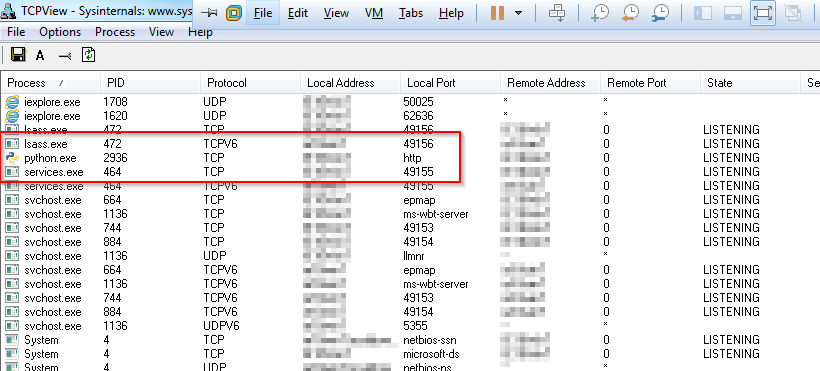This screenshot has height=371, width=820.
Task: Open the VMware VM menu
Action: [374, 13]
